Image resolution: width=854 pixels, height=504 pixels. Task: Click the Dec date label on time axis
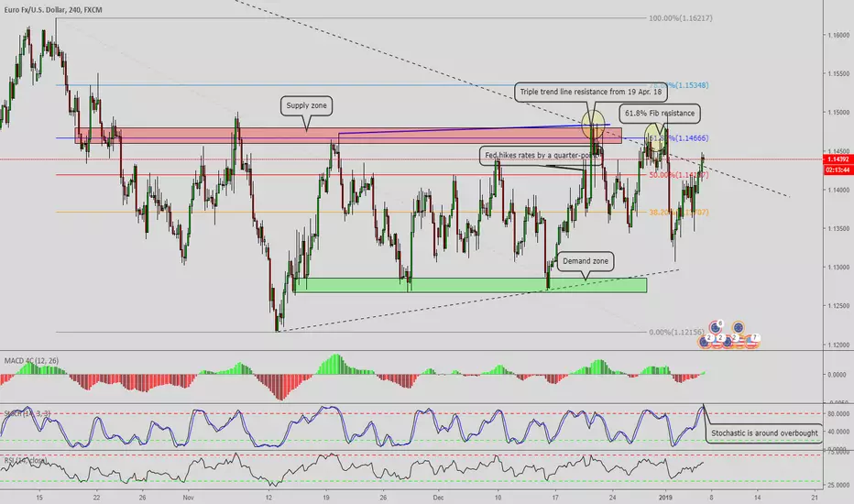438,498
